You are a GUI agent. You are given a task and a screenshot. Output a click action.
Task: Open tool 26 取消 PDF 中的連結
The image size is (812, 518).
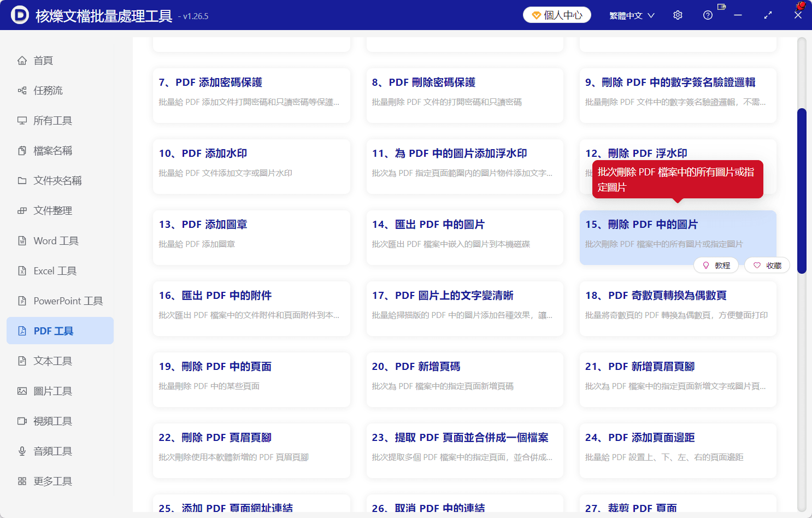click(x=464, y=504)
